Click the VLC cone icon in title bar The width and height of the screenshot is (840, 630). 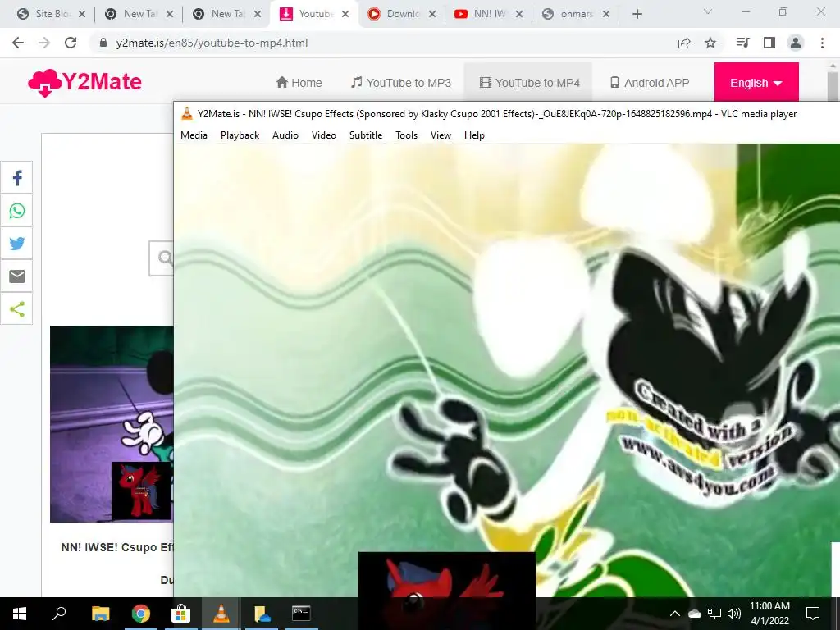(x=186, y=113)
